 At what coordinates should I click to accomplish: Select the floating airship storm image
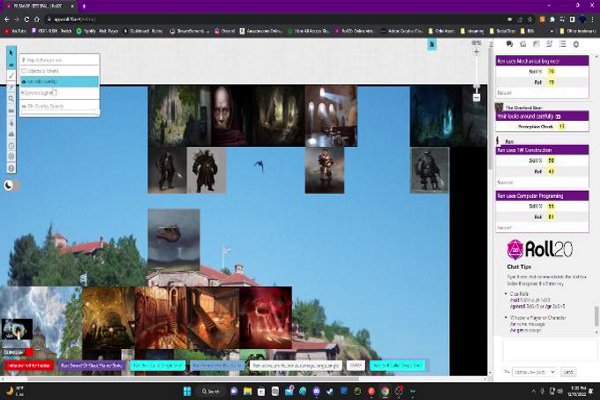coord(174,240)
